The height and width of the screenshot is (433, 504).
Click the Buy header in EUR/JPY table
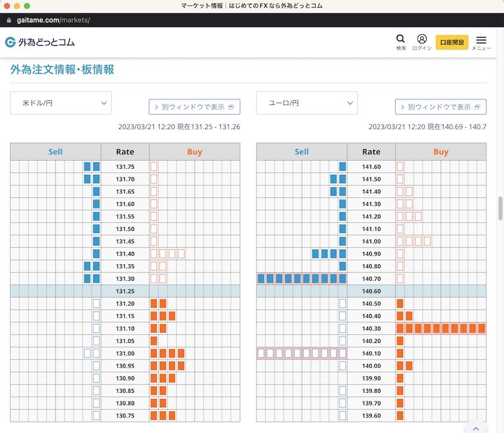(440, 152)
